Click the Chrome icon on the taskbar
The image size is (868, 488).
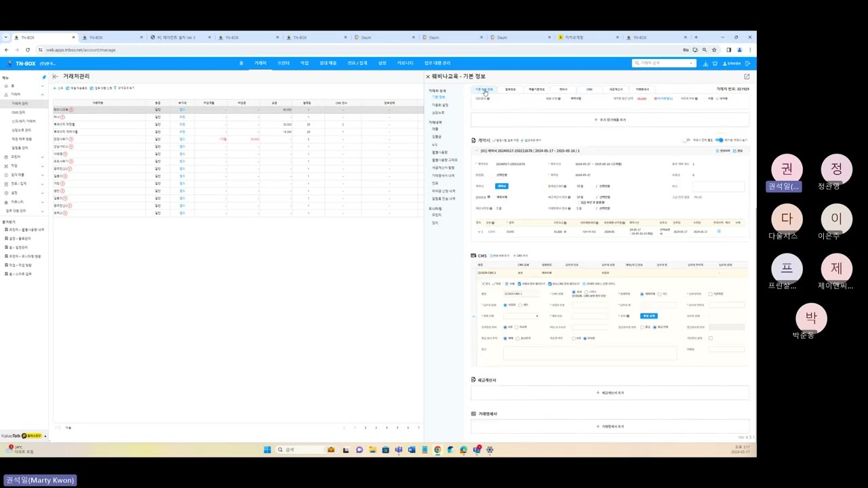coord(437,449)
